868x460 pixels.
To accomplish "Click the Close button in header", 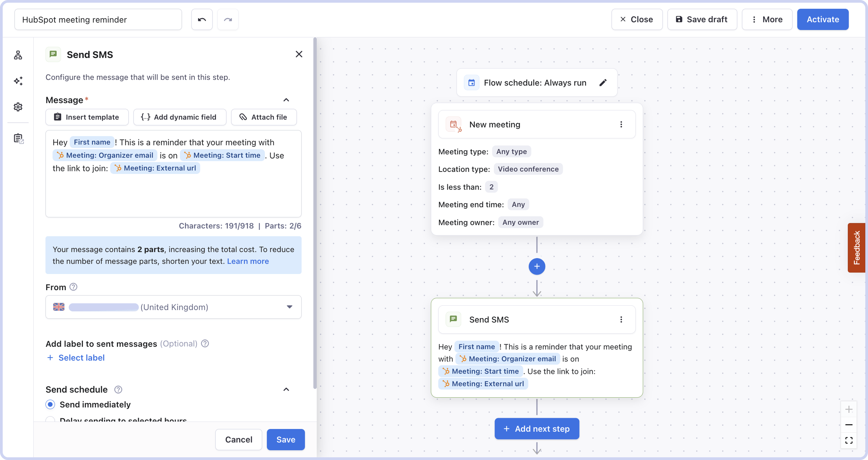I will point(637,20).
